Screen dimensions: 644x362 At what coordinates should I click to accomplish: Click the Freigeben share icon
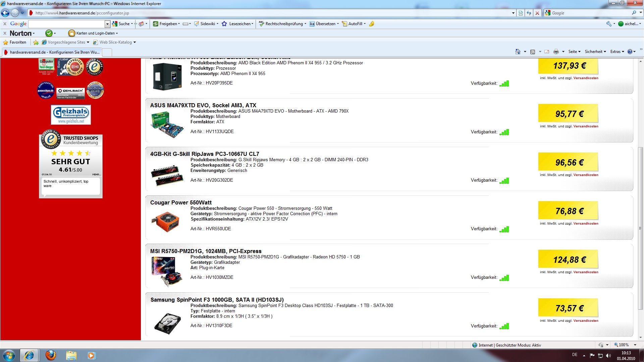tap(156, 24)
